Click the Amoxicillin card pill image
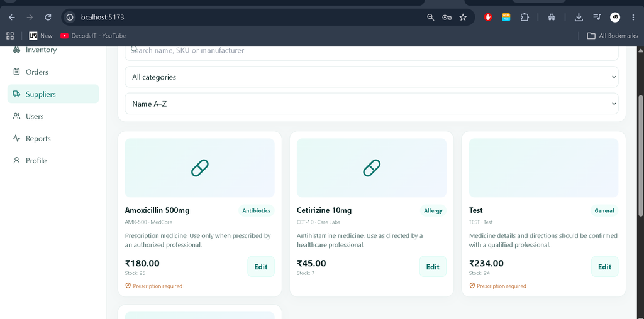 (x=199, y=168)
